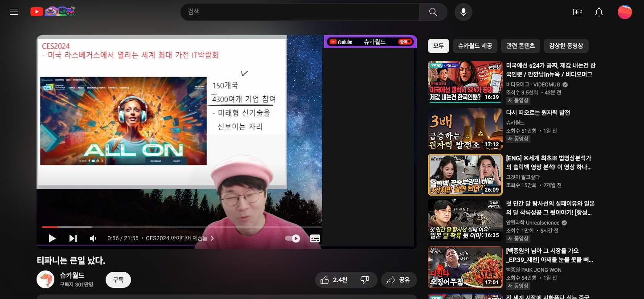
Task: Subscribe with the 구독 button
Action: point(118,280)
